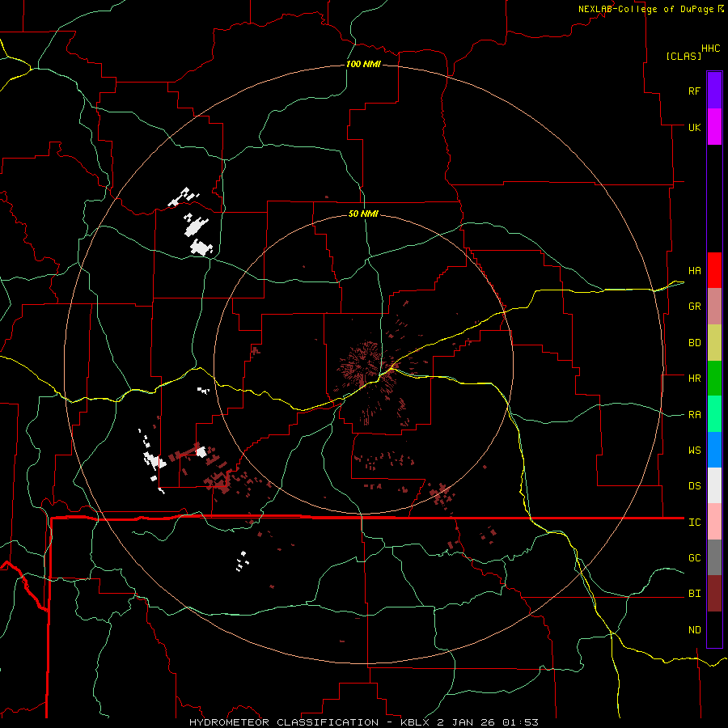Click the gray GC legend color block

[714, 557]
